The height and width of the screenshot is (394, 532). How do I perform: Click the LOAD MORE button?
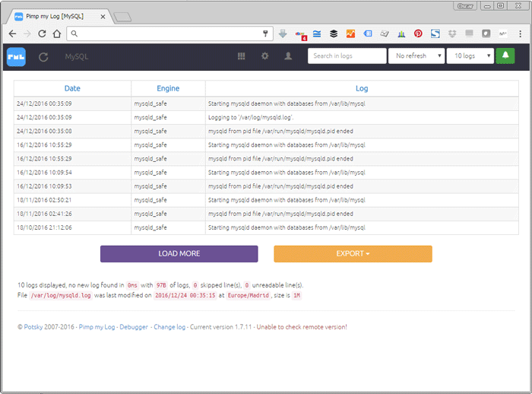[179, 254]
